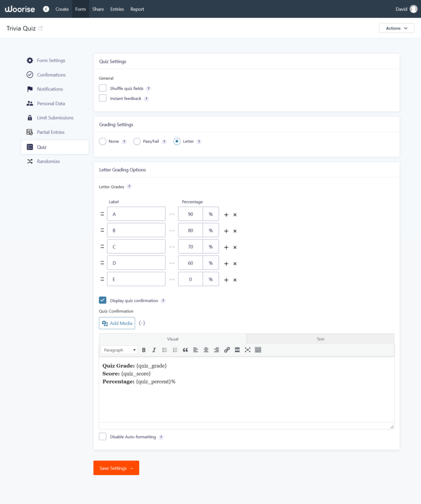The width and height of the screenshot is (421, 504).
Task: Open the Paragraph format dropdown
Action: click(120, 350)
